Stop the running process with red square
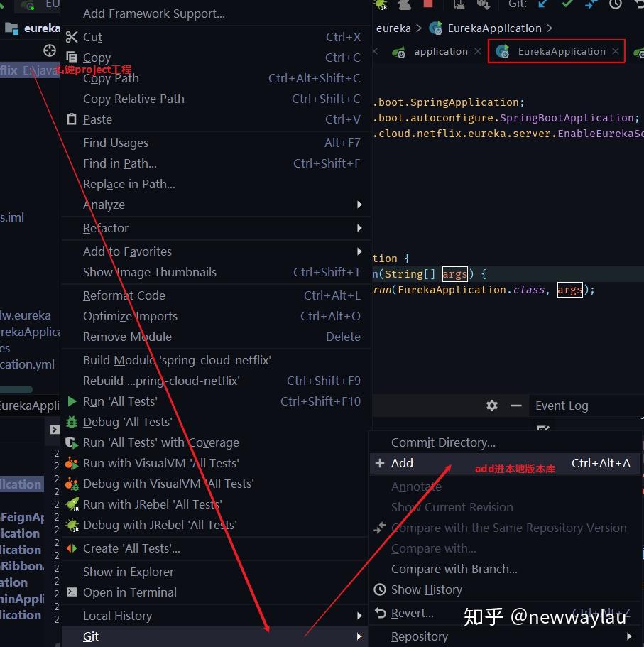Image resolution: width=644 pixels, height=647 pixels. [428, 4]
